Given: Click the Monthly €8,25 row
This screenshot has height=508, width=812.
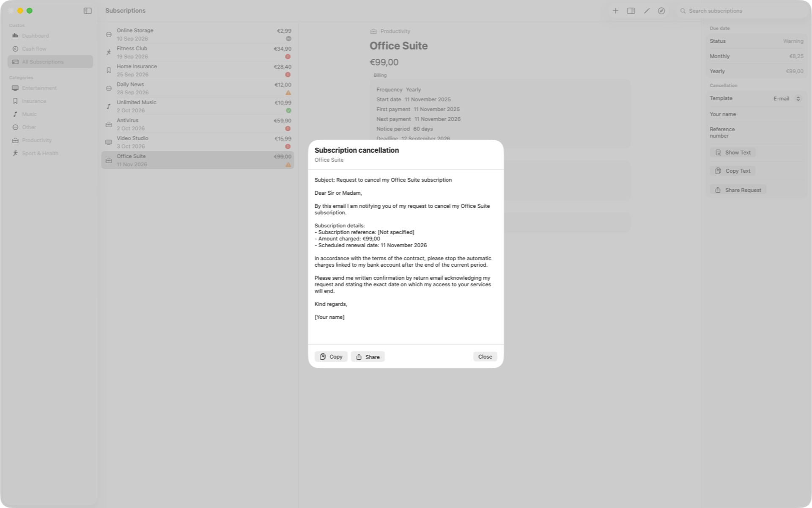Looking at the screenshot, I should (756, 56).
